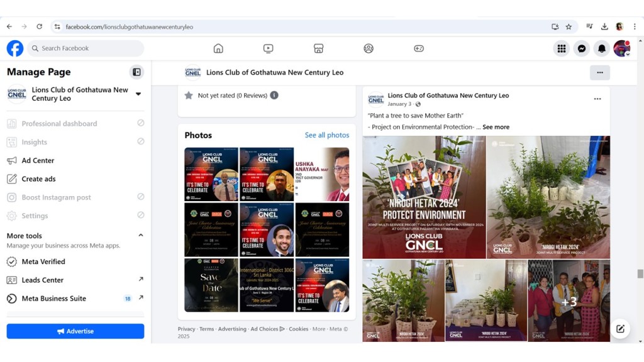Screen dimensions: 644x362
Task: Go back using the browser back arrow
Action: pos(9,26)
